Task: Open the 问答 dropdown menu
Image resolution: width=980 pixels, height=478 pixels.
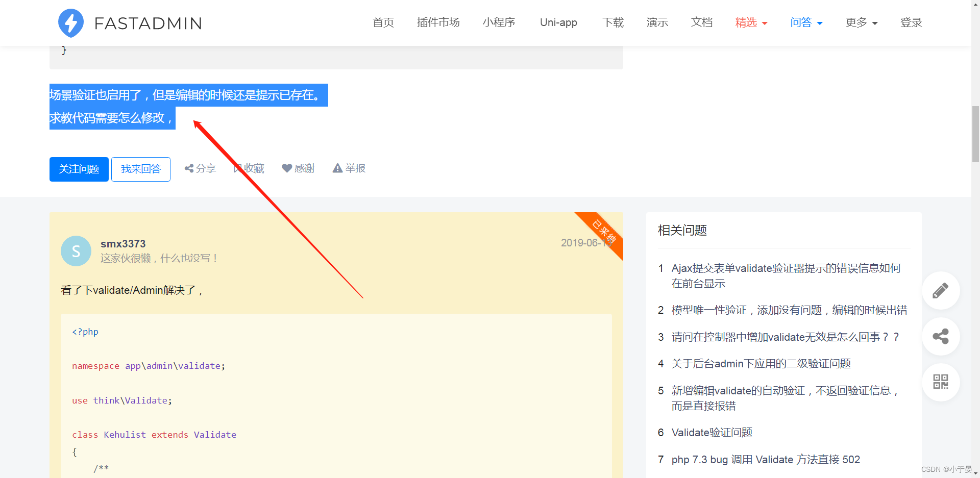Action: click(805, 22)
